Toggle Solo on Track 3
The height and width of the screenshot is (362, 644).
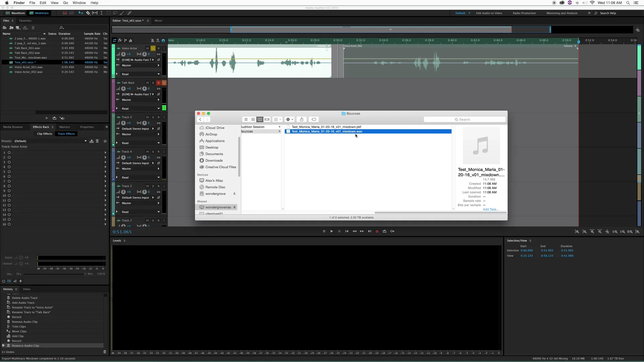(x=153, y=117)
